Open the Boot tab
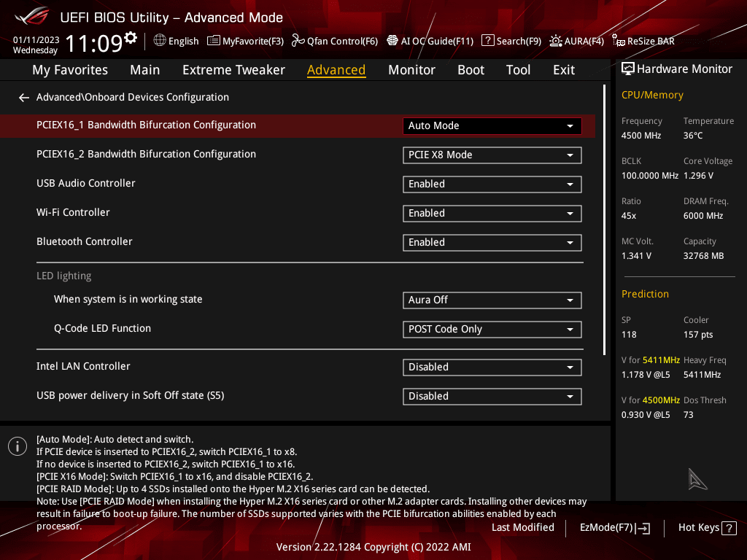This screenshot has height=560, width=747. (x=471, y=70)
